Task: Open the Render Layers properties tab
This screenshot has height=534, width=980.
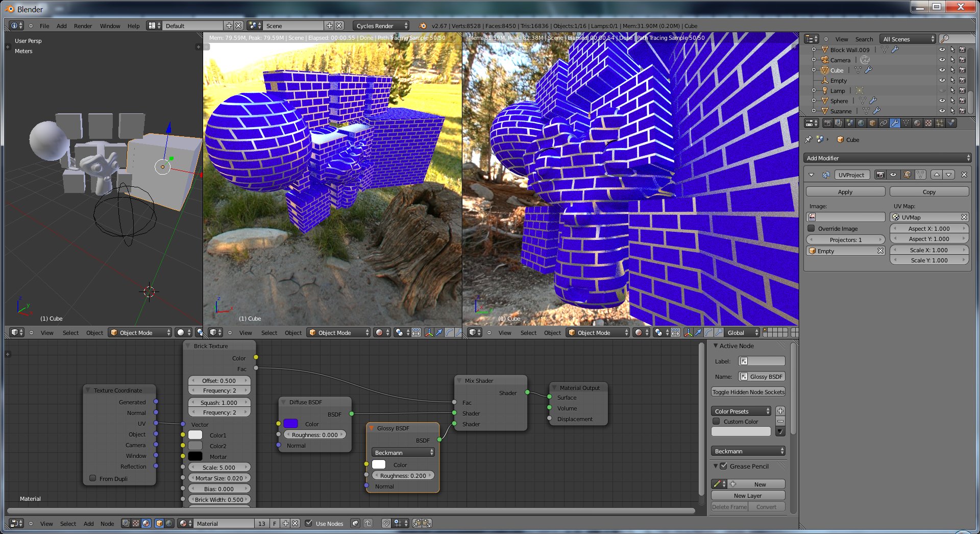Action: 839,123
